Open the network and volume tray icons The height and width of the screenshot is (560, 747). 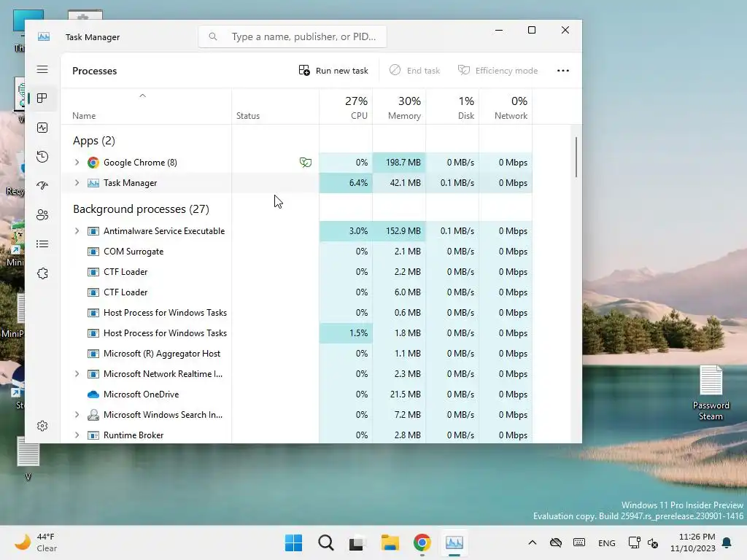[x=643, y=542]
